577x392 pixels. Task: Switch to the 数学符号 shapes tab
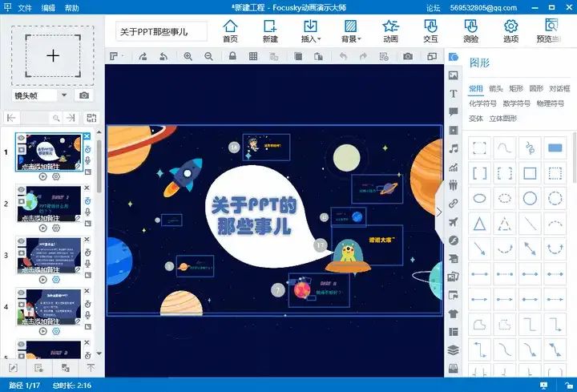point(517,103)
